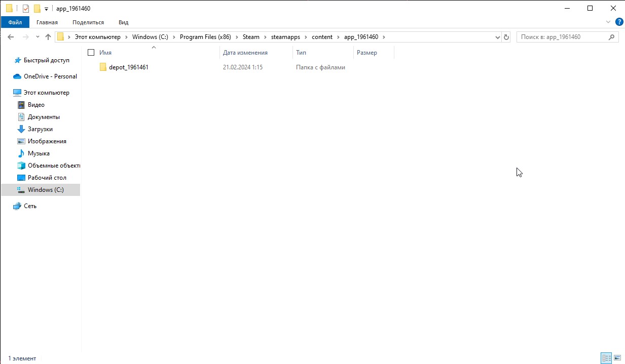Image resolution: width=625 pixels, height=364 pixels.
Task: Click the Properties quick access icon
Action: (26, 9)
